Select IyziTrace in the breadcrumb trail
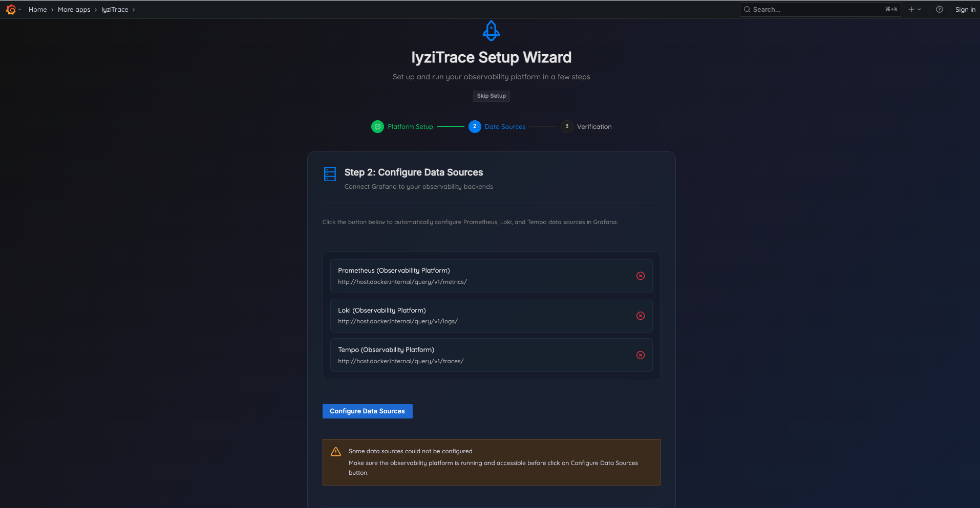 tap(114, 9)
